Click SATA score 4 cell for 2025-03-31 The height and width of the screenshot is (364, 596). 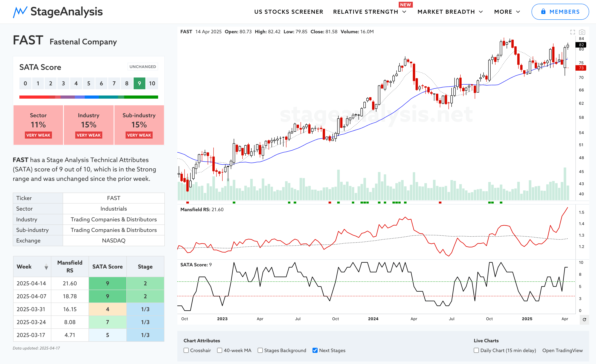click(x=108, y=309)
